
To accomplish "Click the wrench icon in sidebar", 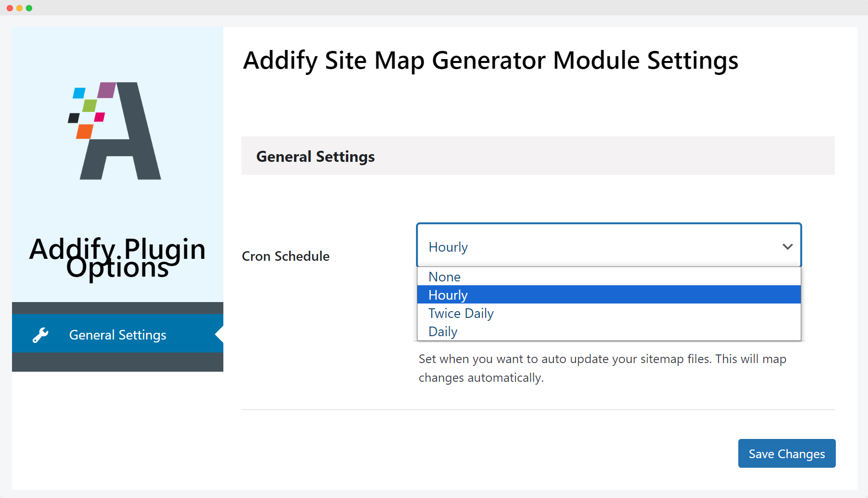I will [40, 335].
